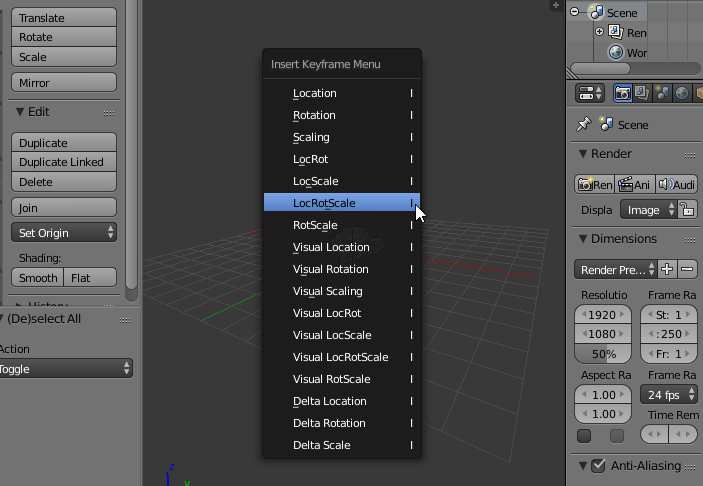703x486 pixels.
Task: Toggle the crop checkbox beside border
Action: click(617, 435)
